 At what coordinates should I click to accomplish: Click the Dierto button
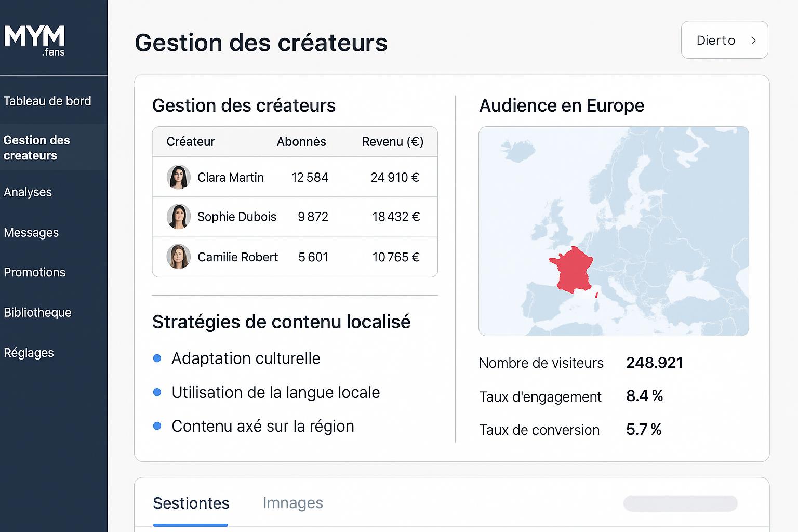click(x=724, y=40)
